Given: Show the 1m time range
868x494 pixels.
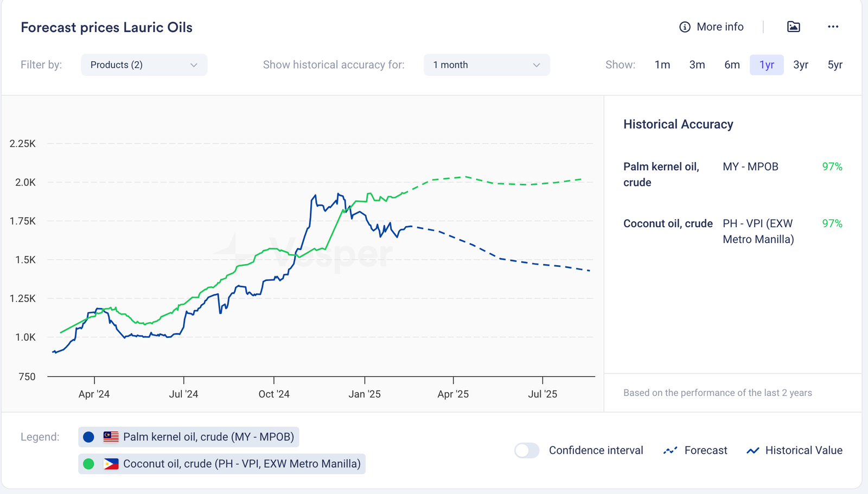Looking at the screenshot, I should 662,65.
